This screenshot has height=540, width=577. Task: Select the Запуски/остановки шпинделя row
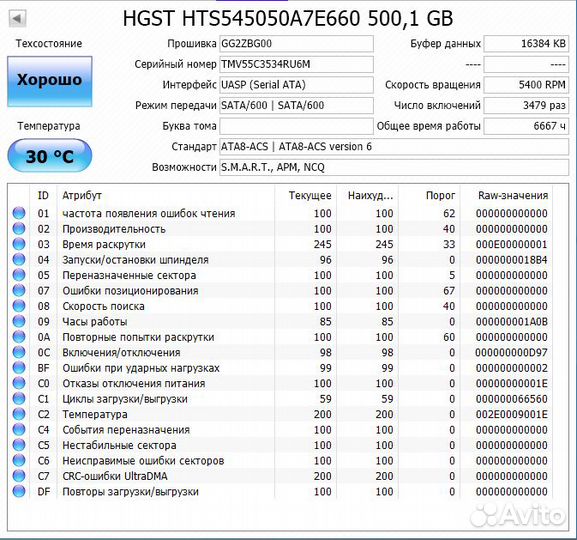[x=280, y=260]
